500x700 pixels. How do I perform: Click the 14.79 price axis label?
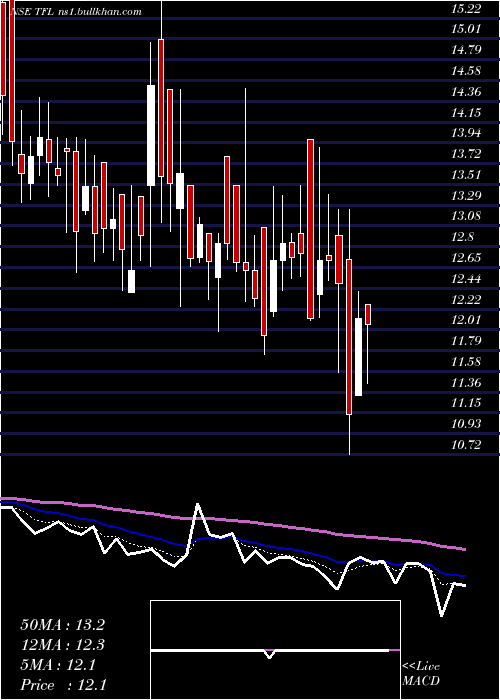coord(466,50)
